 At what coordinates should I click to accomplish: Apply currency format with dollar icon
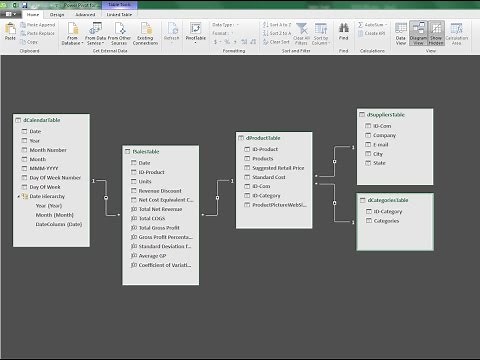click(x=216, y=42)
